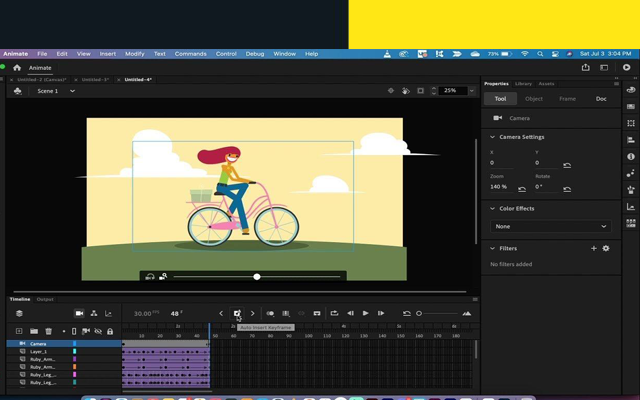The image size is (640, 400).
Task: Click the Add Filter plus icon
Action: (x=593, y=248)
